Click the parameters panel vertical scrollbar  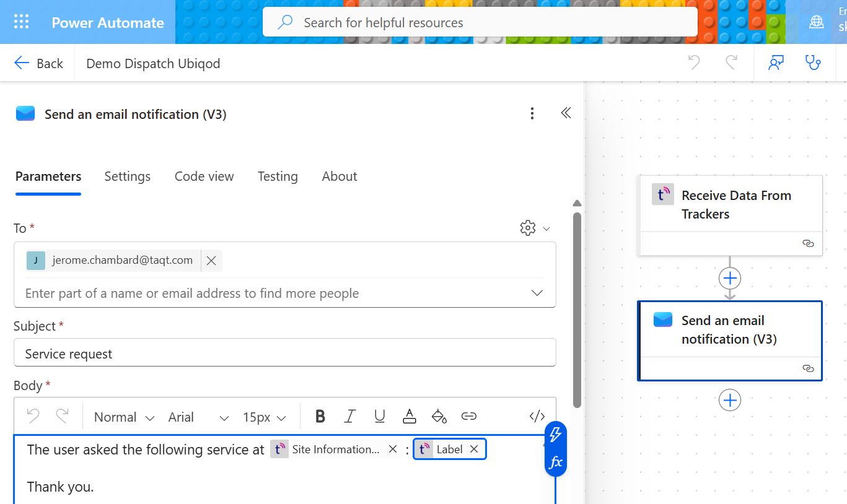pos(577,310)
